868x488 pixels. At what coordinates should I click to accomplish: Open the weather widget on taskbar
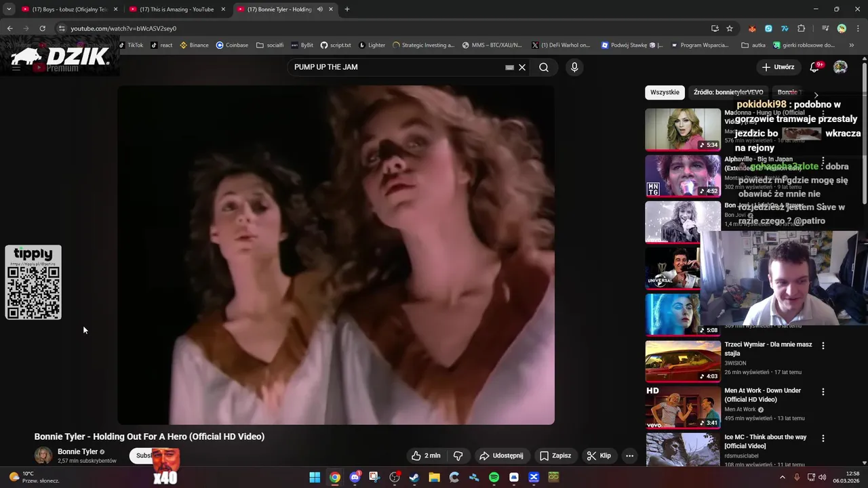(x=34, y=477)
